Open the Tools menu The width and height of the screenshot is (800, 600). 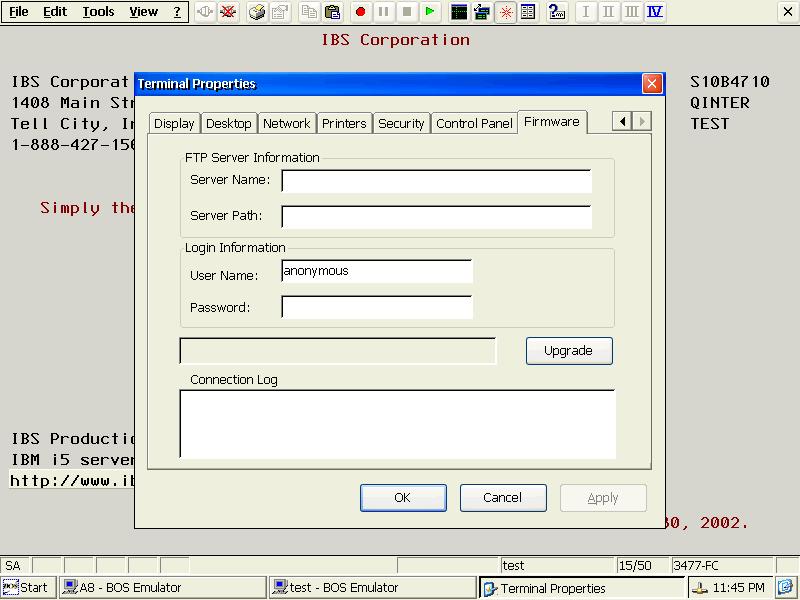98,12
